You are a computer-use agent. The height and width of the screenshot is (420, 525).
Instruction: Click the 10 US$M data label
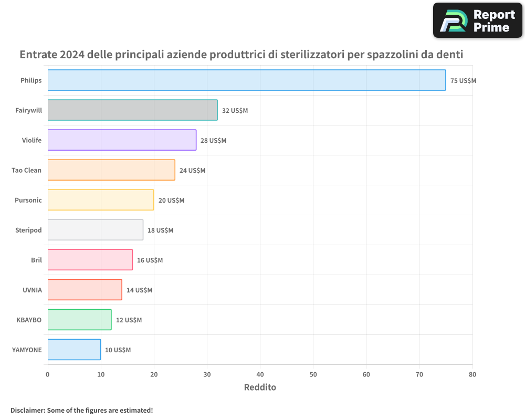pos(118,350)
